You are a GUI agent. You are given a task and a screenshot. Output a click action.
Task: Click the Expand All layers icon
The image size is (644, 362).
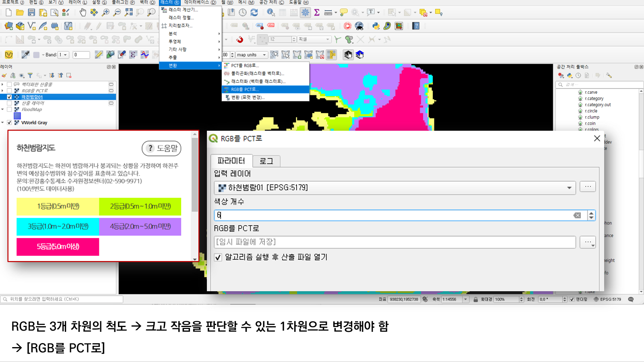52,76
